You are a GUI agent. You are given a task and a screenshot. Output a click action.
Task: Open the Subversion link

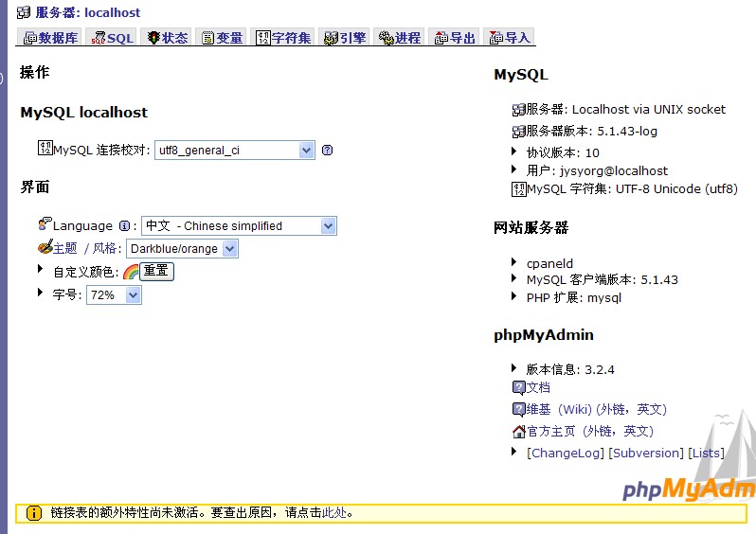point(646,453)
